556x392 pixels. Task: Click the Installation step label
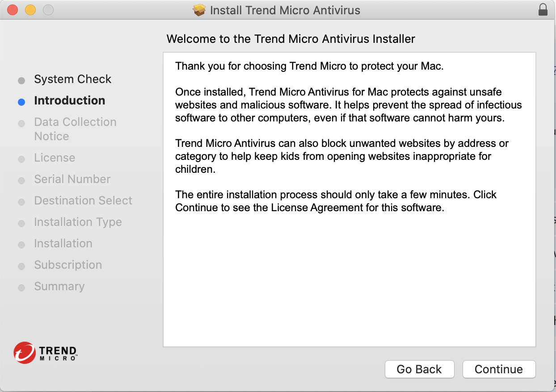pos(63,243)
